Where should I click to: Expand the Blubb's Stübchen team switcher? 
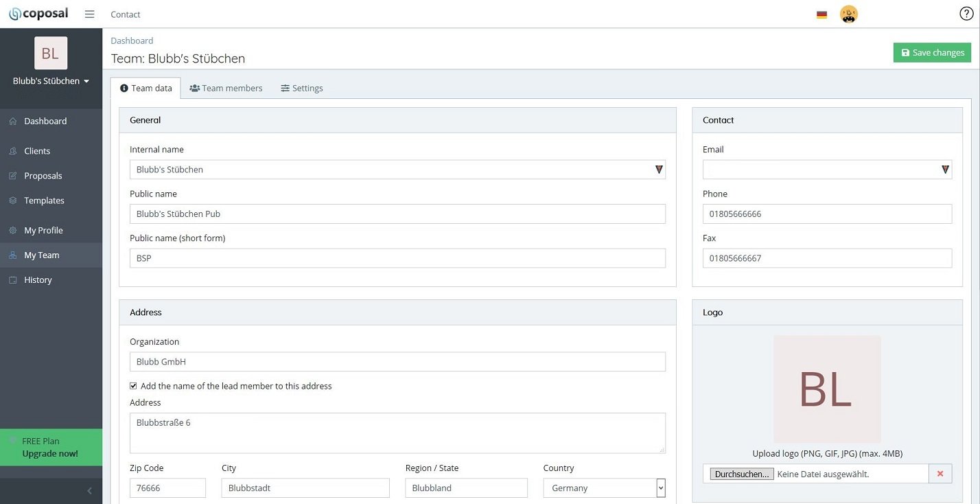click(51, 81)
